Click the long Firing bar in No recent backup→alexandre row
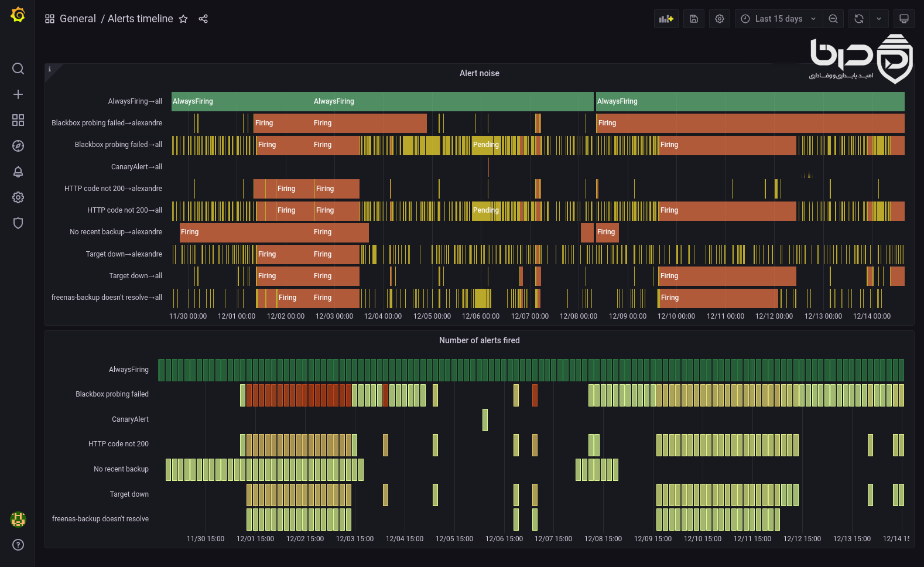This screenshot has width=924, height=567. click(274, 232)
